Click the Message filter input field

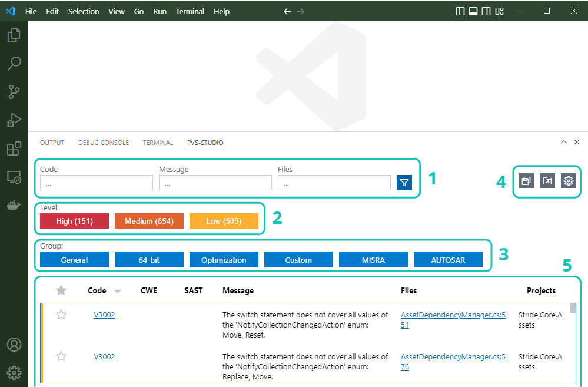click(215, 183)
